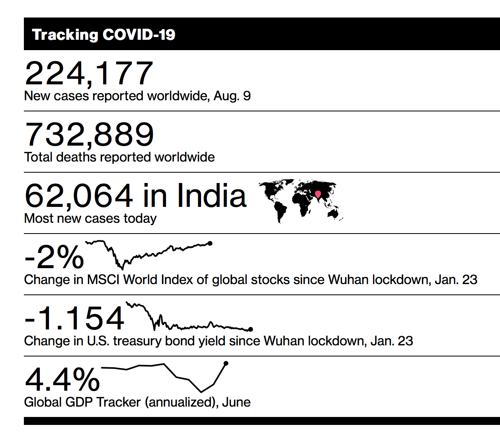Click the 4.4% GDP figure
Image resolution: width=500 pixels, height=448 pixels.
(62, 380)
